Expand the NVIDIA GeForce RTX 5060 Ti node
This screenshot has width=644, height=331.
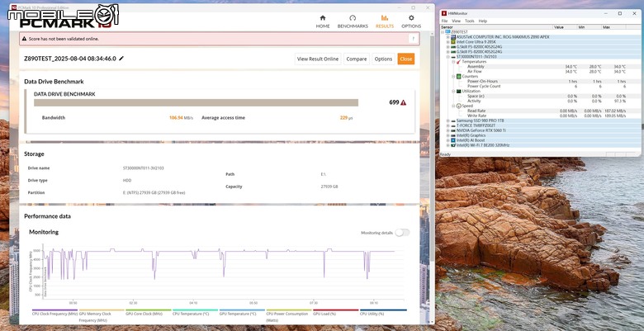click(x=448, y=130)
